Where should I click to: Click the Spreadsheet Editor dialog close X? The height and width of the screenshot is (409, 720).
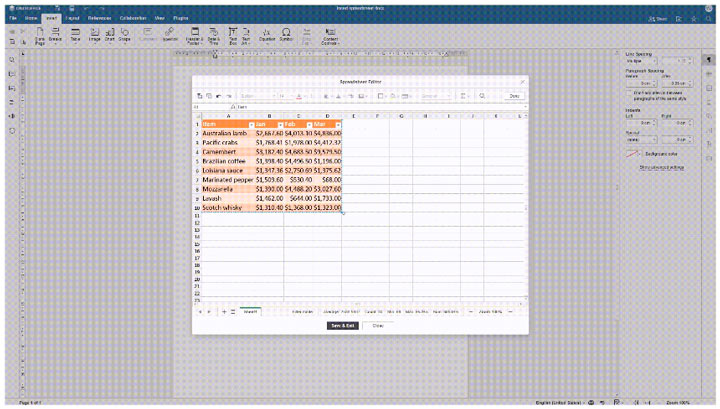[522, 82]
